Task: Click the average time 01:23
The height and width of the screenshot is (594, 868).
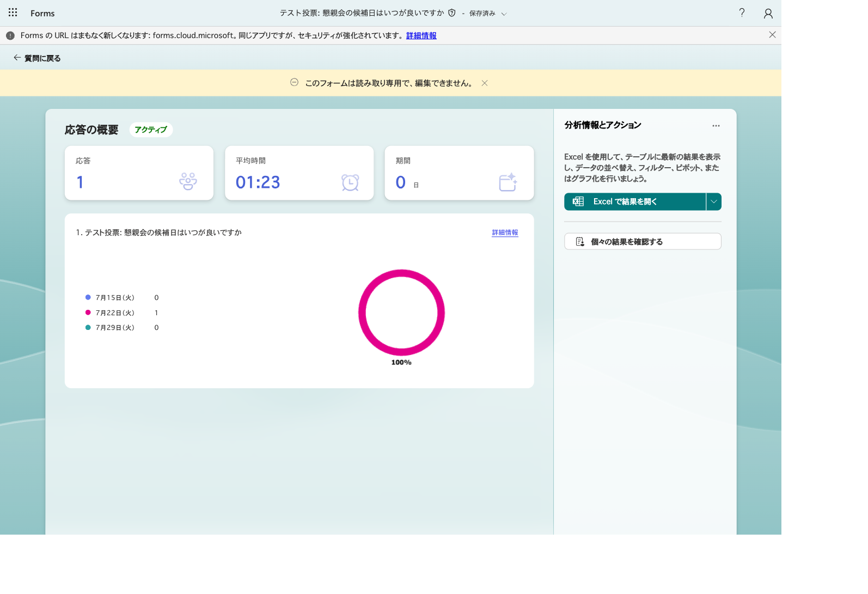Action: pos(258,182)
